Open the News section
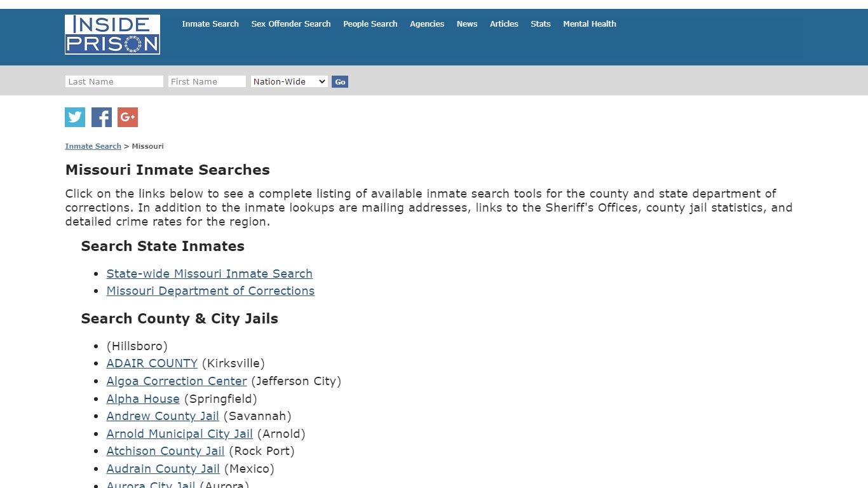Image resolution: width=868 pixels, height=488 pixels. [x=467, y=24]
